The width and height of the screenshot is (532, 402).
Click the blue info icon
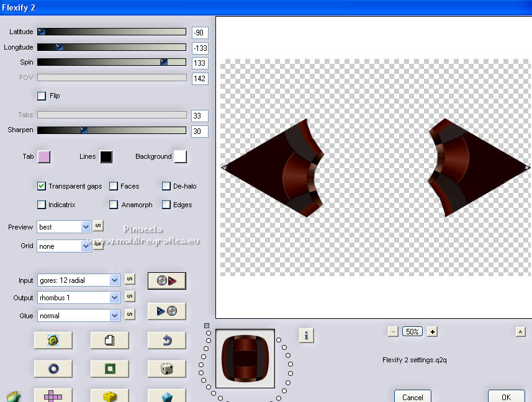tap(307, 336)
